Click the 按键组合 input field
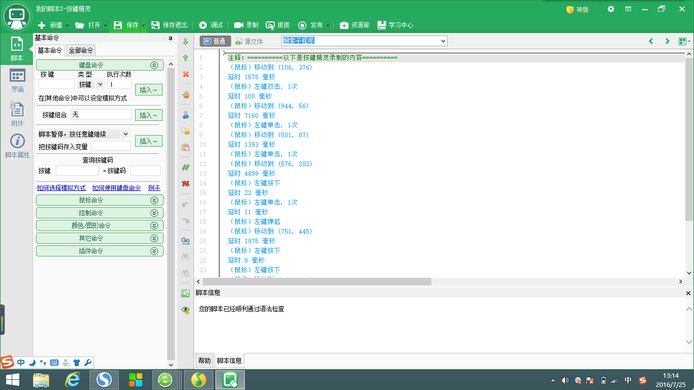The image size is (694, 390). pyautogui.click(x=101, y=115)
